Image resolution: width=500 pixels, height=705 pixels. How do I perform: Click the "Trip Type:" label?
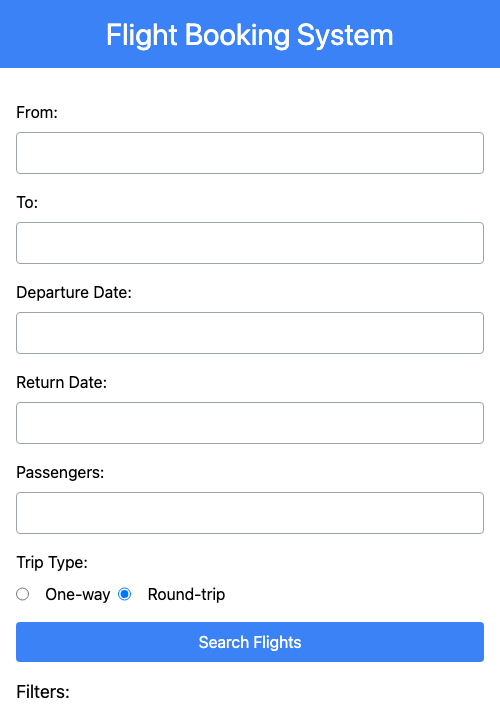pos(52,562)
